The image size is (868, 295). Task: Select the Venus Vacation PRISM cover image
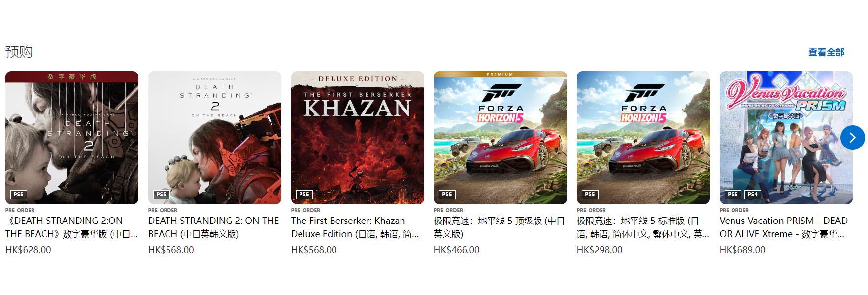click(x=786, y=138)
